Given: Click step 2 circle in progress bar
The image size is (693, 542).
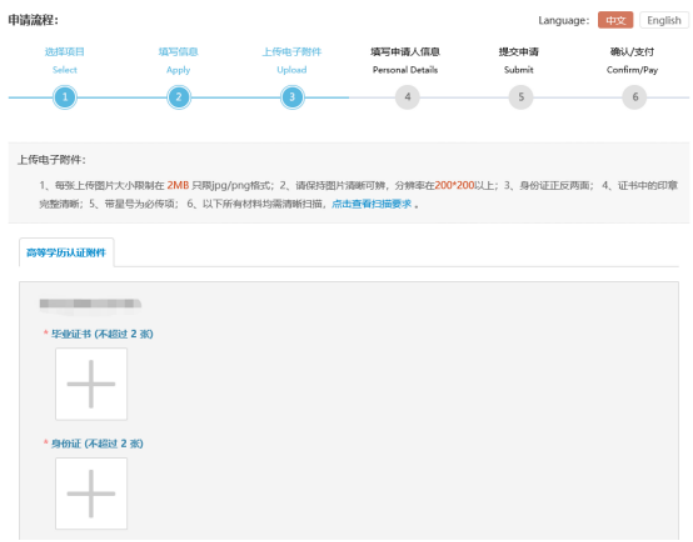Looking at the screenshot, I should (x=178, y=97).
